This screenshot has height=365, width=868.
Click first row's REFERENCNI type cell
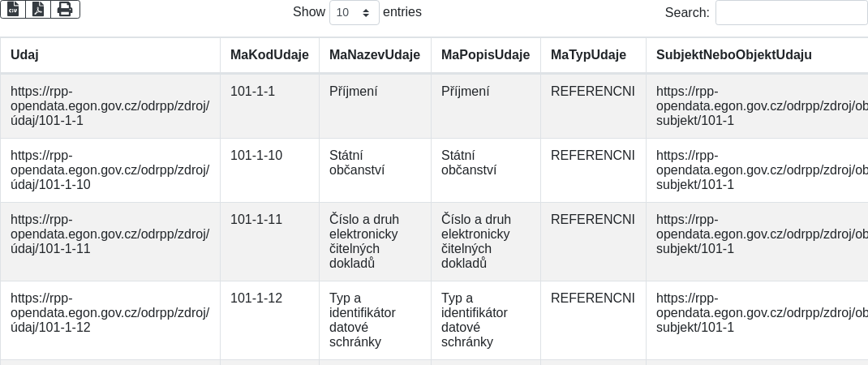[593, 105]
